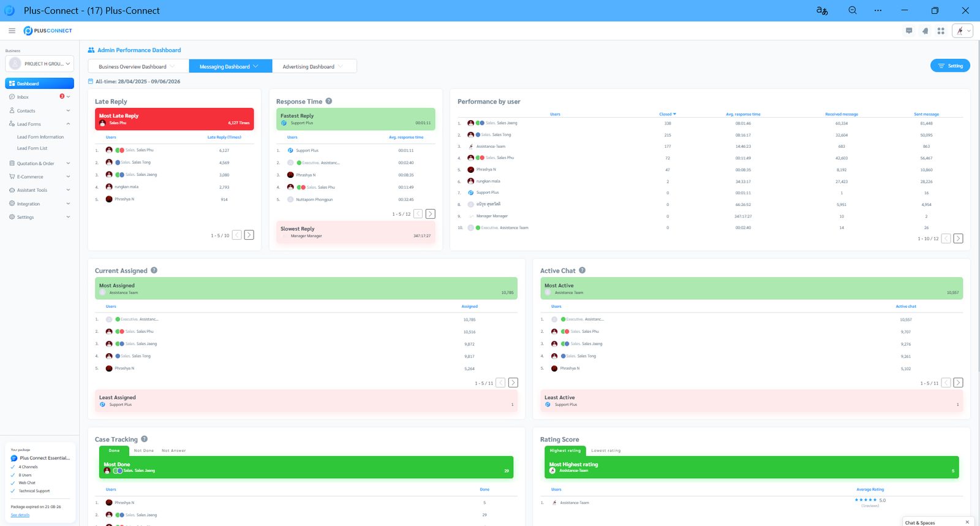Click the See details package link
This screenshot has height=526, width=980.
[x=20, y=515]
